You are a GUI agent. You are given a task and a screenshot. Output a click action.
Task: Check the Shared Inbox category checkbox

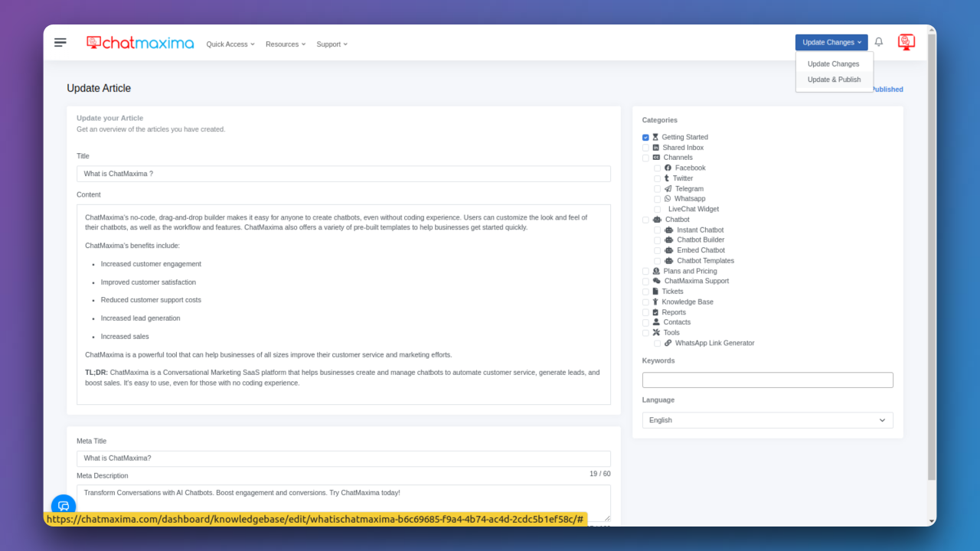pyautogui.click(x=645, y=148)
